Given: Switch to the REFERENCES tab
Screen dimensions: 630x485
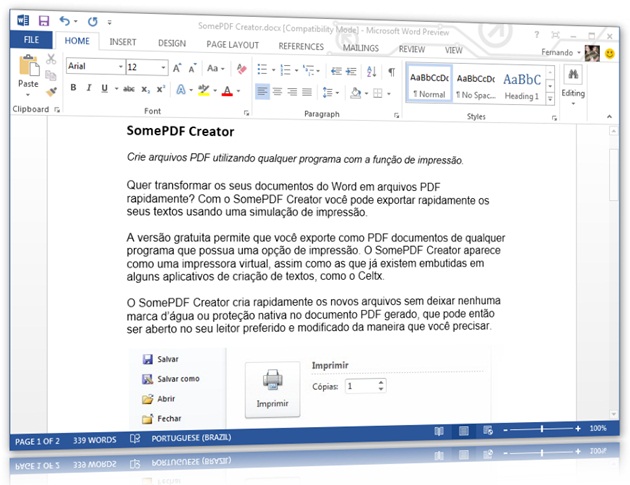Looking at the screenshot, I should [301, 46].
